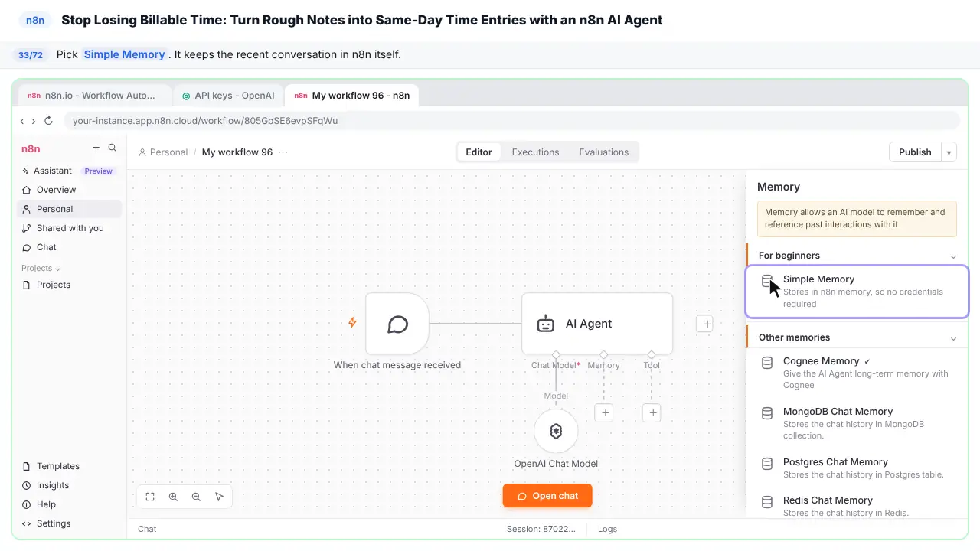Add a Memory sub-node with plus
The image size is (980, 551).
604,413
